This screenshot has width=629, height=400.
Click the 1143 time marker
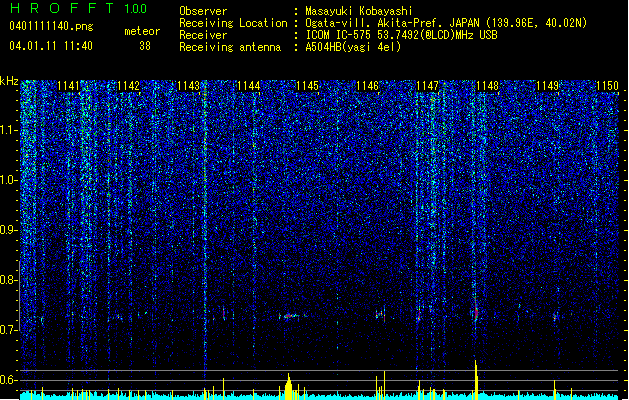point(188,86)
